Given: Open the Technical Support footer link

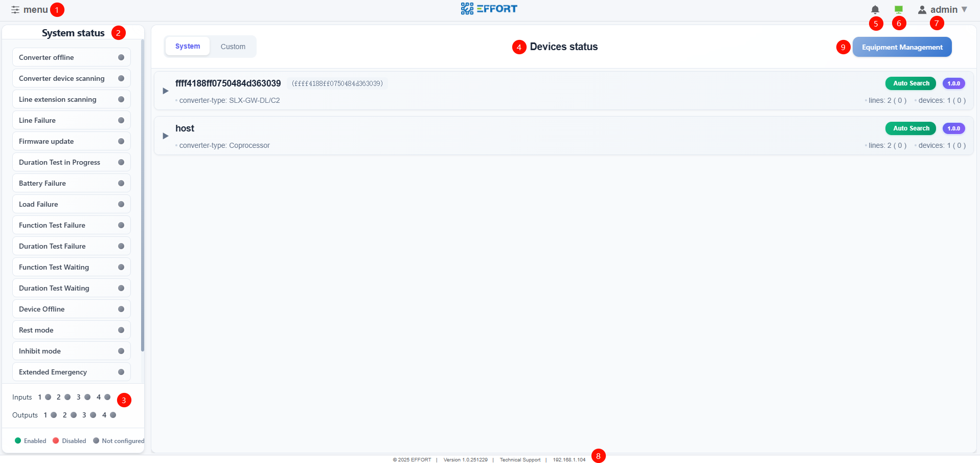Looking at the screenshot, I should click(x=520, y=460).
